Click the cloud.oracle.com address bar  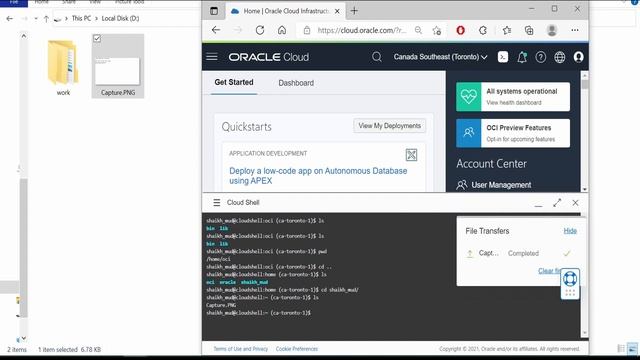[361, 30]
